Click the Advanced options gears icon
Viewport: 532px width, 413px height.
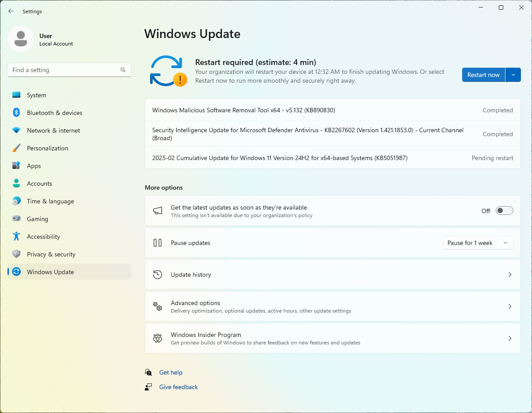pos(158,306)
